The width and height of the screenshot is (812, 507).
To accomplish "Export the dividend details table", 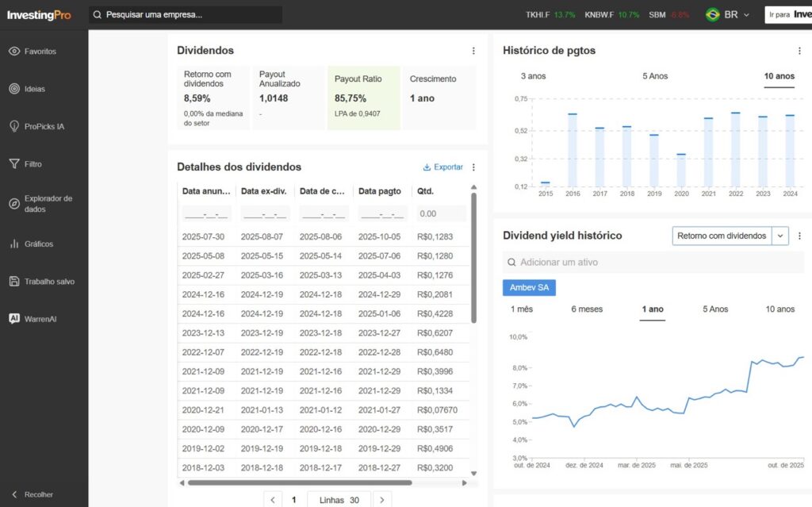I will coord(443,167).
